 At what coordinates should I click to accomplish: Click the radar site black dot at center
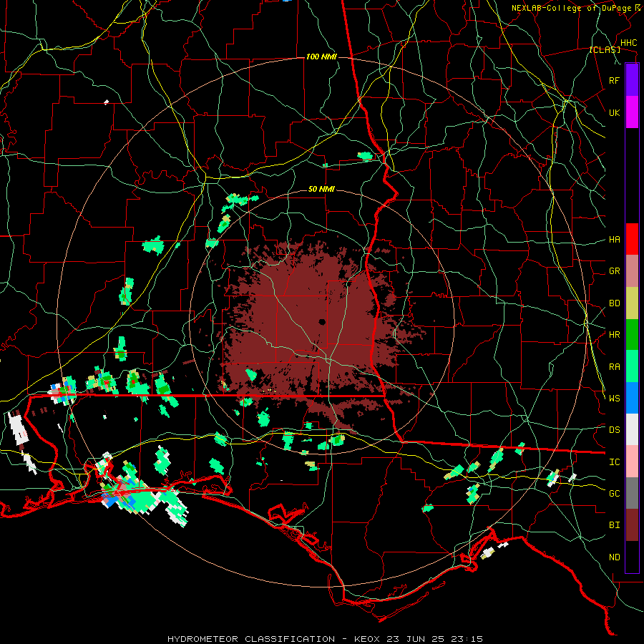coord(322,322)
